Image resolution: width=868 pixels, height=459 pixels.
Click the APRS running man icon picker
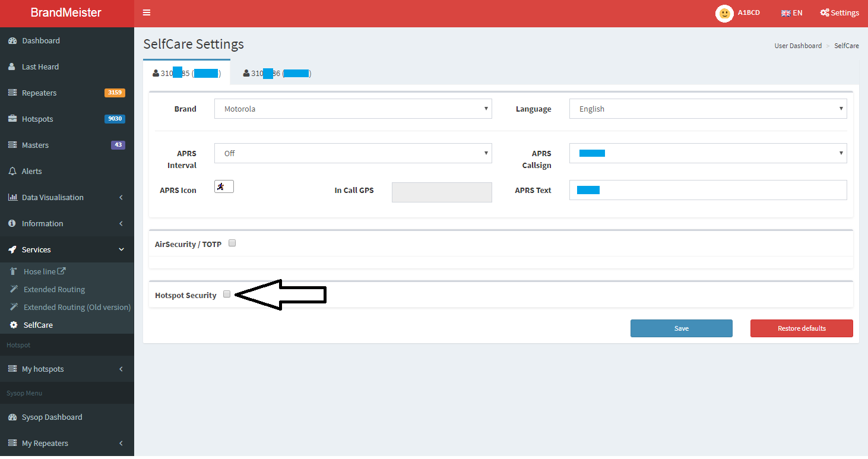(x=224, y=186)
